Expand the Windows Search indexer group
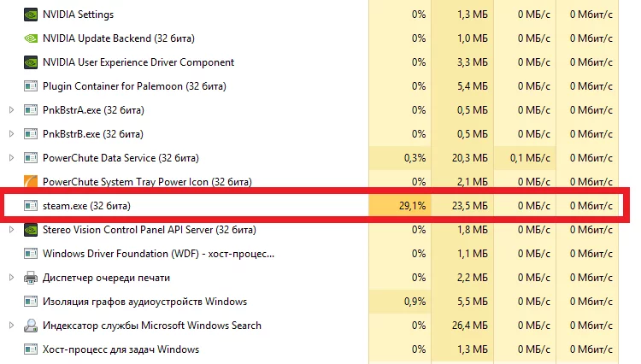This screenshot has height=364, width=641. pyautogui.click(x=11, y=326)
